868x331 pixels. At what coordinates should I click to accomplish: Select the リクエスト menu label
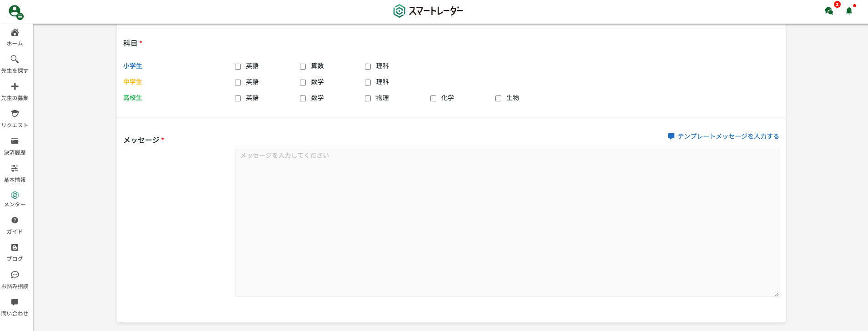15,125
